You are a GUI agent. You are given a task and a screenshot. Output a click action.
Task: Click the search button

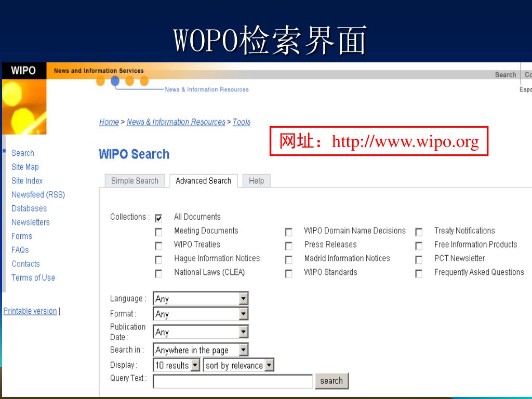pos(331,381)
